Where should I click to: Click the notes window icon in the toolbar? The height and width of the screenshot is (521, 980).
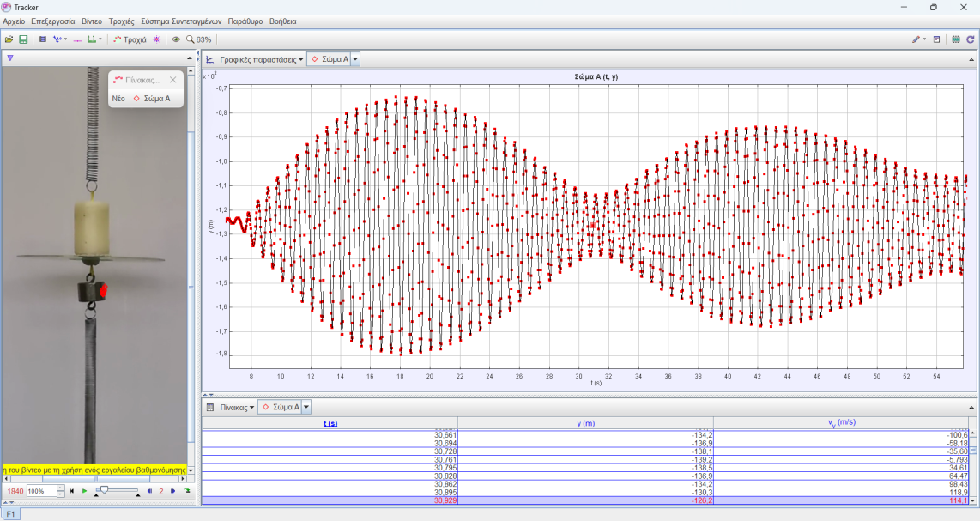(x=936, y=39)
